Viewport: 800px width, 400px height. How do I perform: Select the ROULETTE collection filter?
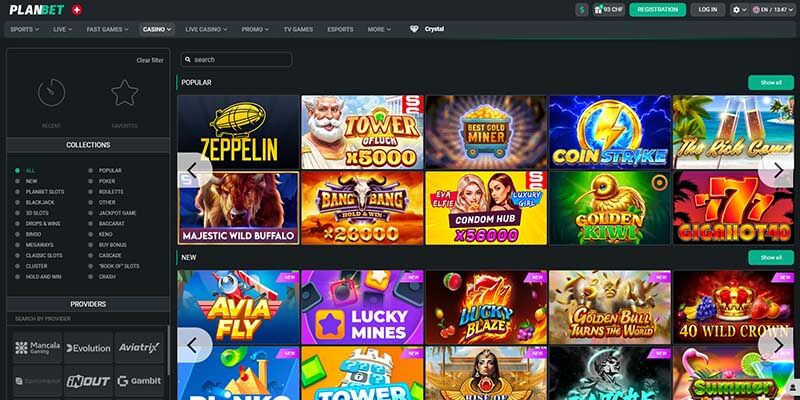coord(106,192)
